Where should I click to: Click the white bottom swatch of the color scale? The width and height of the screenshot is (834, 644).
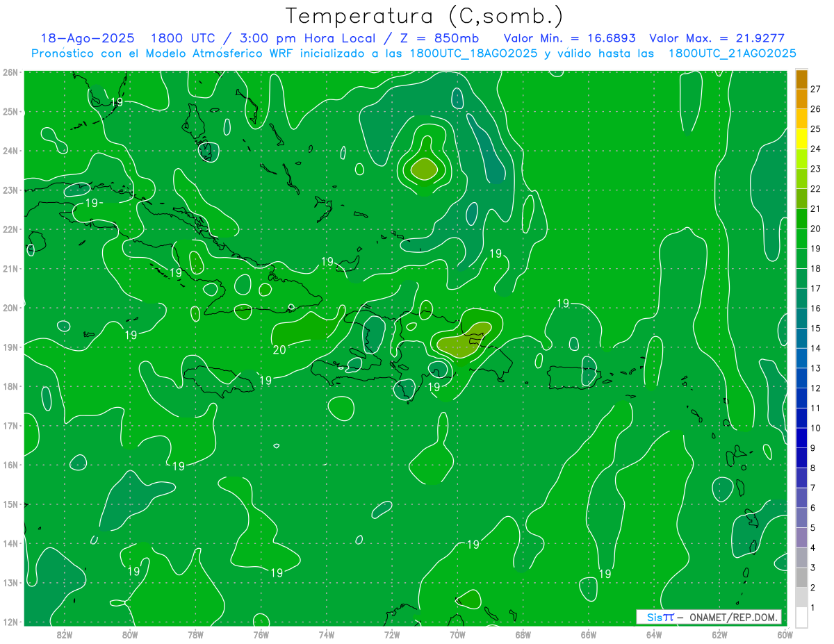click(801, 617)
